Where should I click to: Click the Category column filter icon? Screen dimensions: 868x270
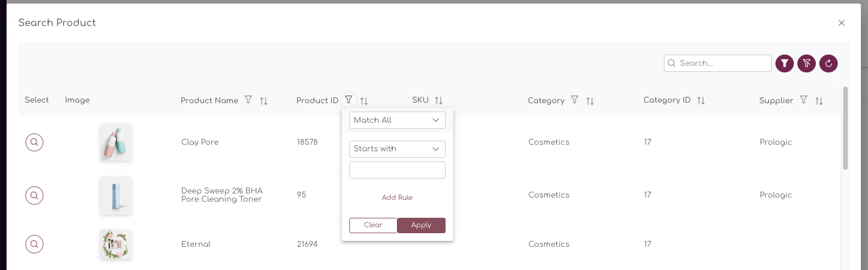tap(574, 100)
